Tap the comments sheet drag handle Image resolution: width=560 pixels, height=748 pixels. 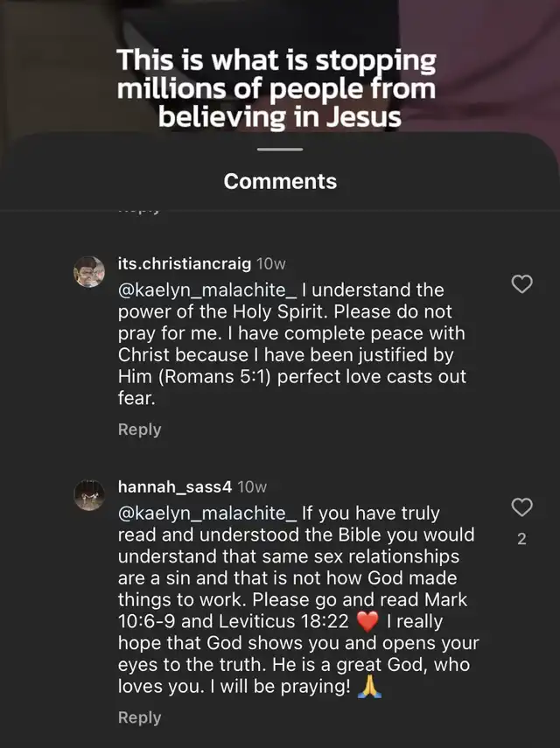pos(280,149)
